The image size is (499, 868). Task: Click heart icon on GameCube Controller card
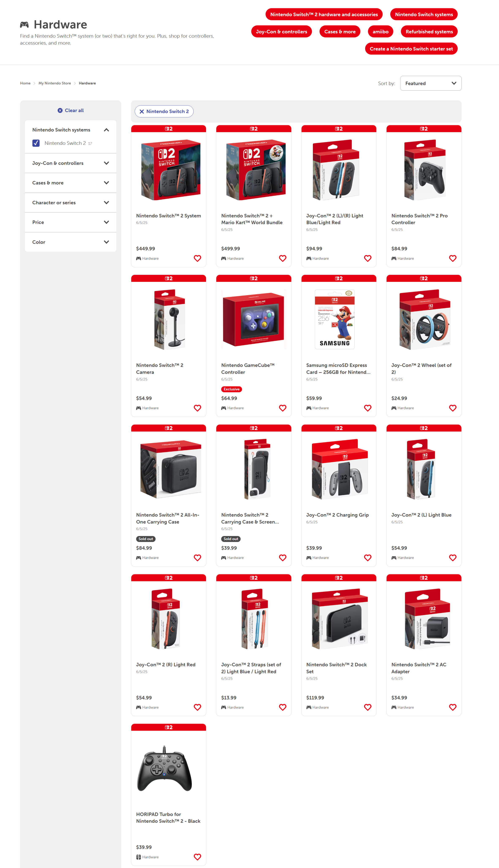point(282,408)
